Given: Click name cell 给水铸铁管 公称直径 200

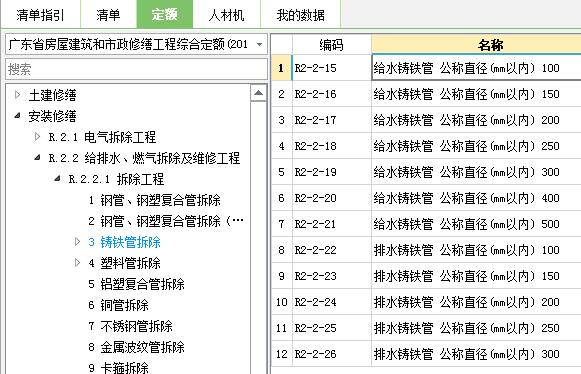Looking at the screenshot, I should tap(476, 120).
